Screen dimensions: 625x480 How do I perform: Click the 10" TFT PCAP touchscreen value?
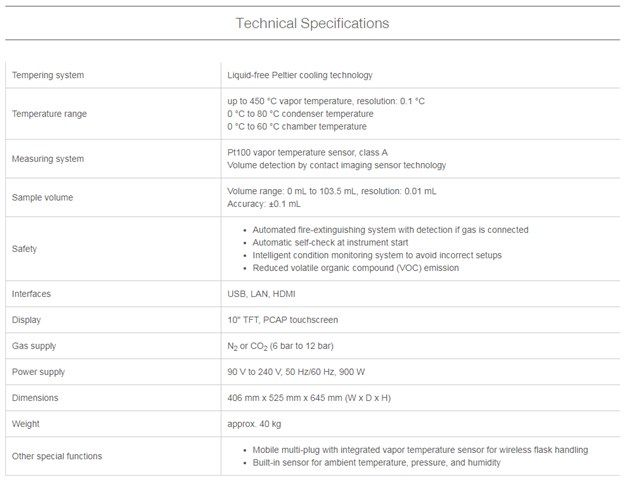(283, 320)
